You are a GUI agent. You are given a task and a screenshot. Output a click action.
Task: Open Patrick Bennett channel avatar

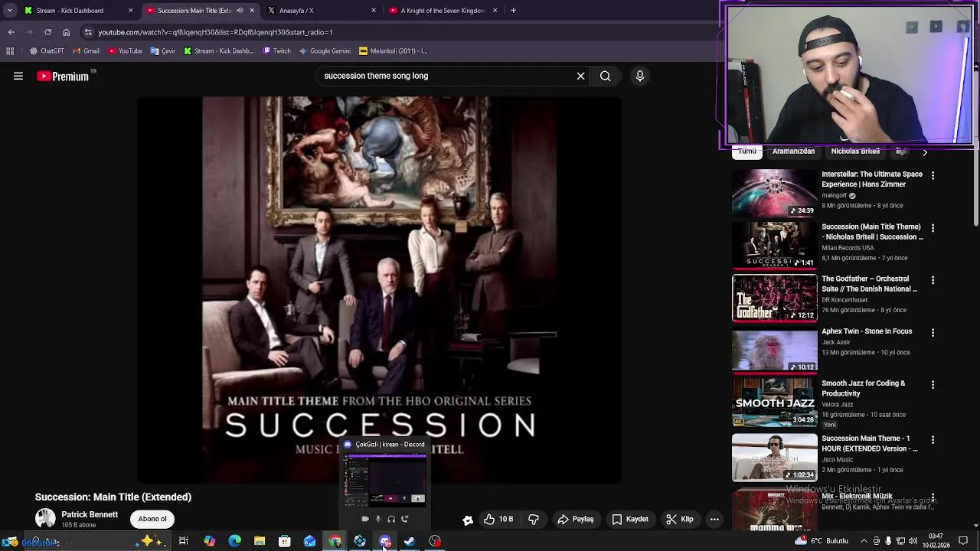click(45, 519)
